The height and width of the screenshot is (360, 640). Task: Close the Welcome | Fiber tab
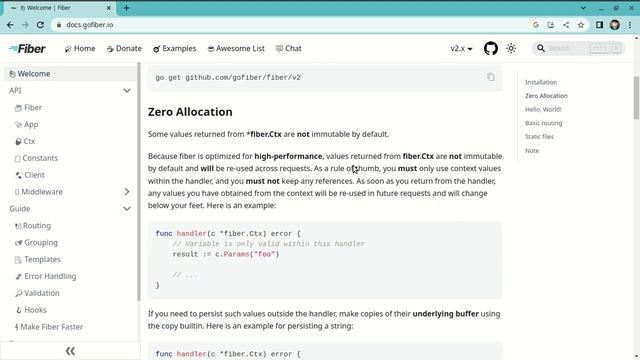click(x=109, y=8)
